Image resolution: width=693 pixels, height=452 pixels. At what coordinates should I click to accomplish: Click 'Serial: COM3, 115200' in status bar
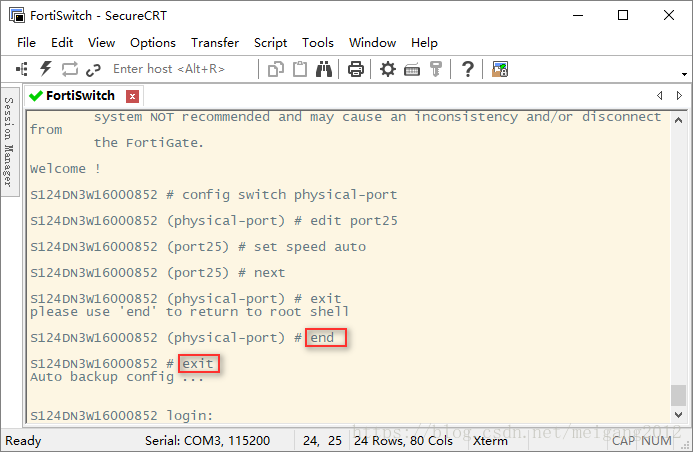coord(207,441)
